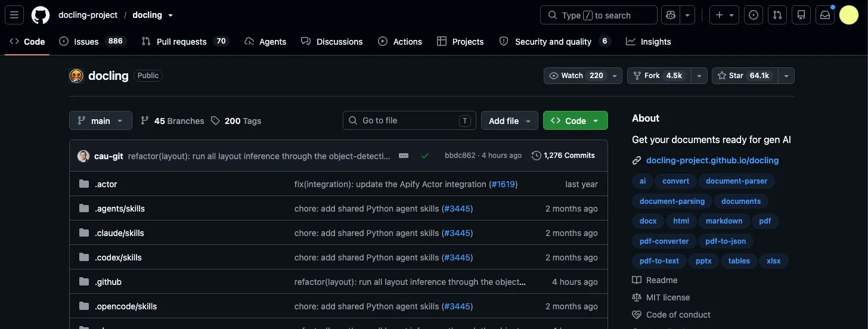Open the Star lists dropdown arrow
The width and height of the screenshot is (868, 329).
click(786, 76)
